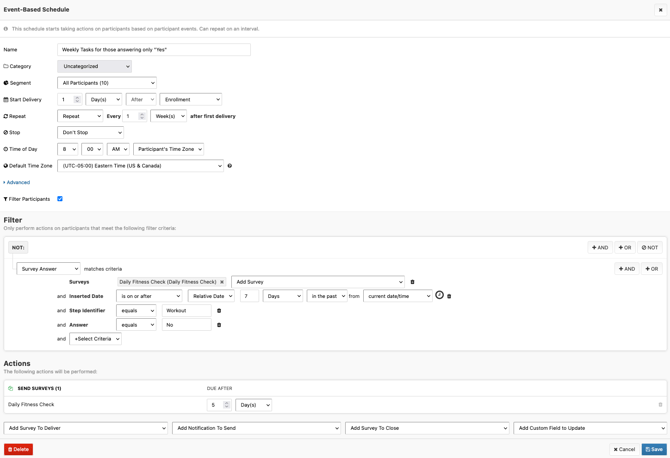Remove the Daily Fitness Check send action
Viewport: 670px width, 458px height.
tap(660, 405)
